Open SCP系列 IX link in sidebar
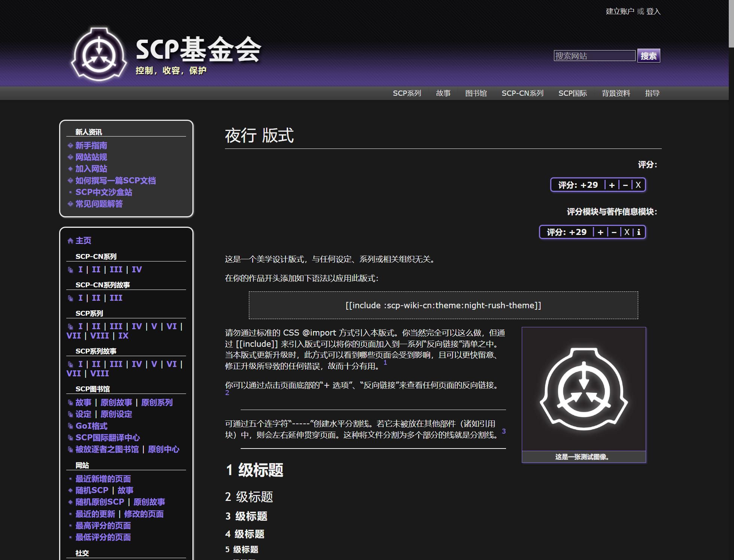 click(x=123, y=336)
